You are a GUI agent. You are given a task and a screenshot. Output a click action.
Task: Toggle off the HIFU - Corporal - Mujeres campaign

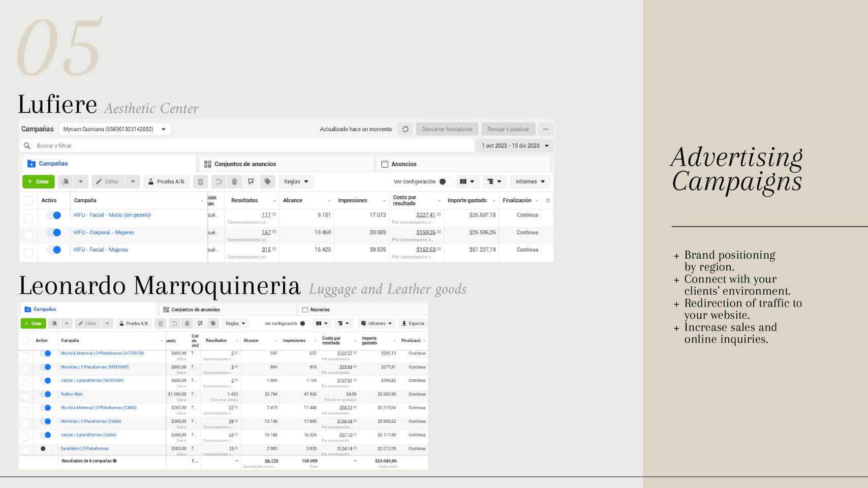54,232
